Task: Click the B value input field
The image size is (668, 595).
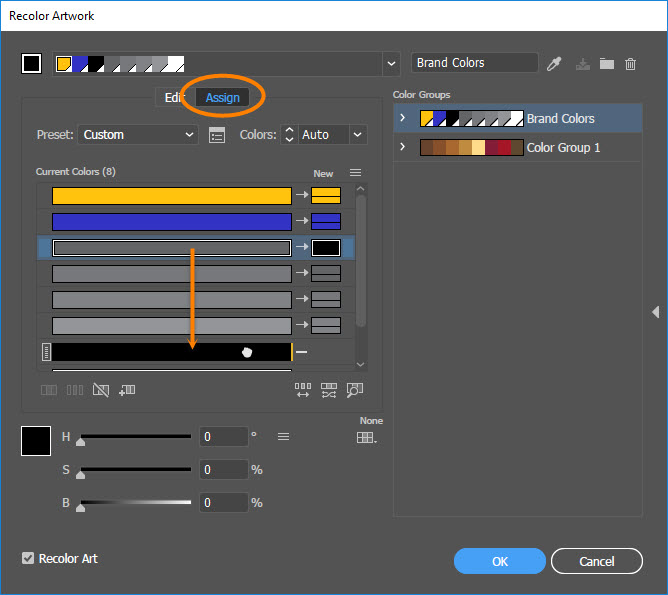Action: [224, 503]
